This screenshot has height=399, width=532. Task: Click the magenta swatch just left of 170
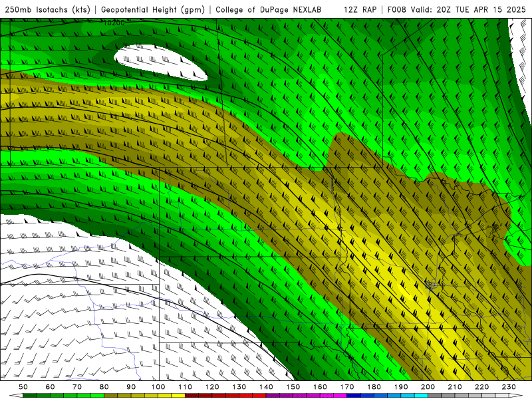(340, 395)
